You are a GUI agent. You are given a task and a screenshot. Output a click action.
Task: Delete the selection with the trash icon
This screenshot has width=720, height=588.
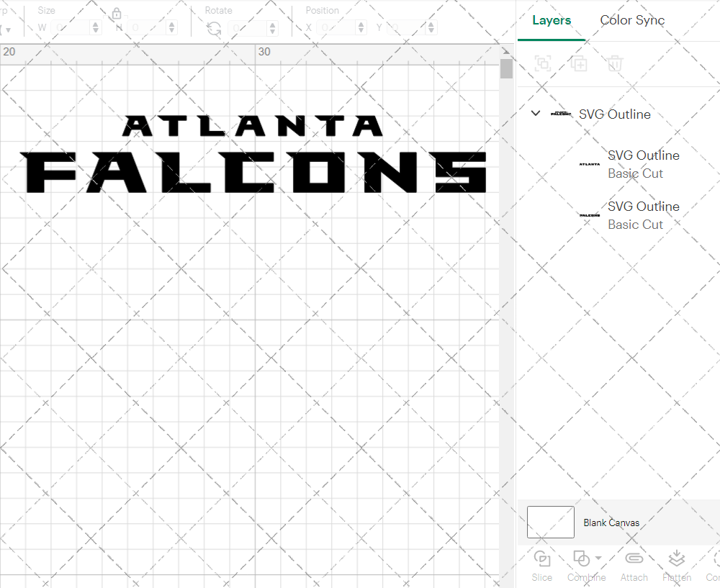click(613, 63)
